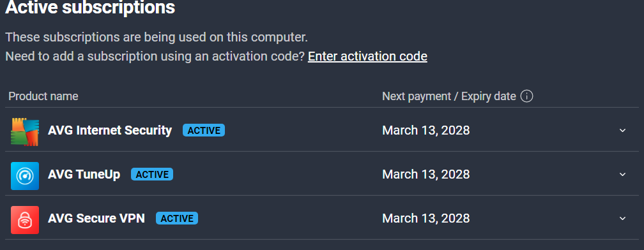The width and height of the screenshot is (644, 250).
Task: Click the Active subscriptions heading
Action: 90,8
